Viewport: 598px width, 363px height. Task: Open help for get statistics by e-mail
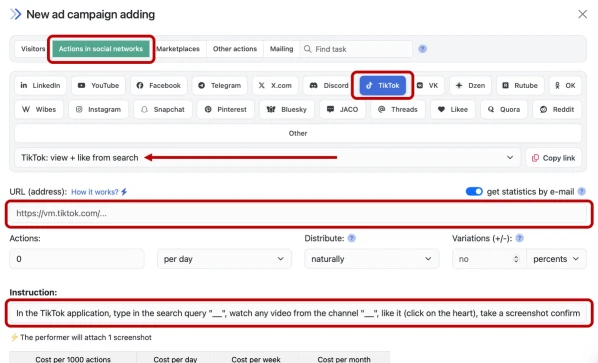(582, 191)
